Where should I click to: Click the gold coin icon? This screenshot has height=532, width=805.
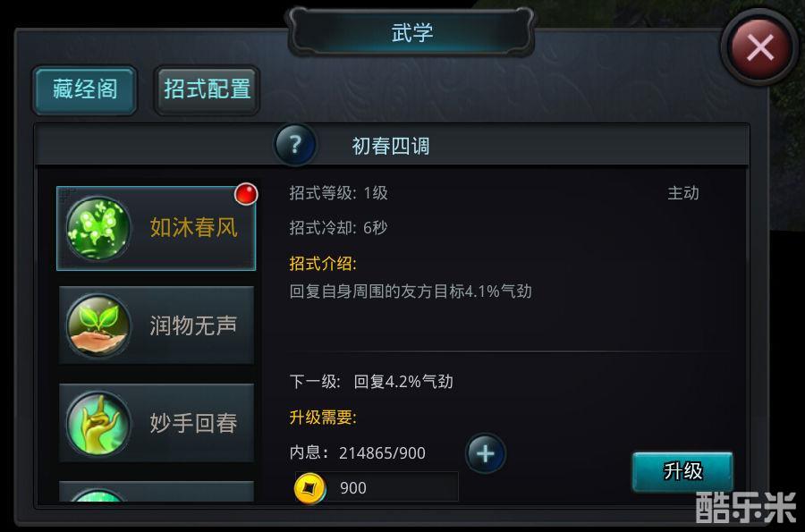point(310,487)
